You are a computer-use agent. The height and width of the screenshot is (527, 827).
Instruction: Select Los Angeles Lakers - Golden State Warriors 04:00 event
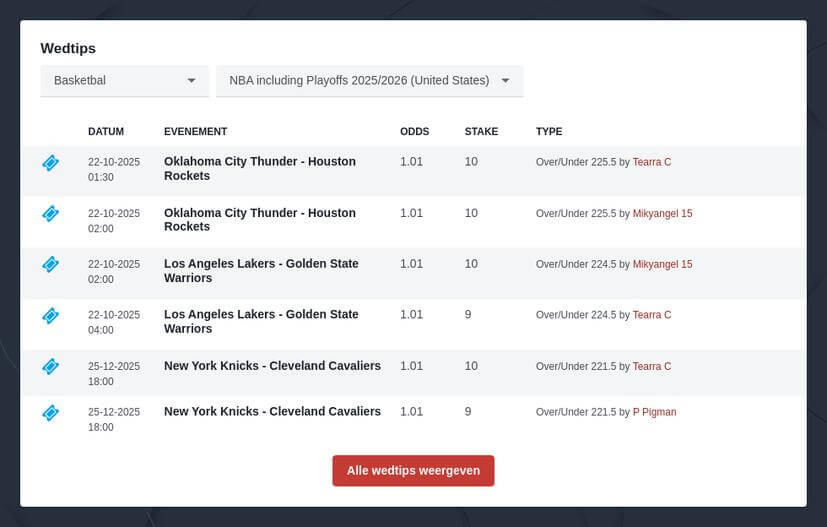coord(260,321)
